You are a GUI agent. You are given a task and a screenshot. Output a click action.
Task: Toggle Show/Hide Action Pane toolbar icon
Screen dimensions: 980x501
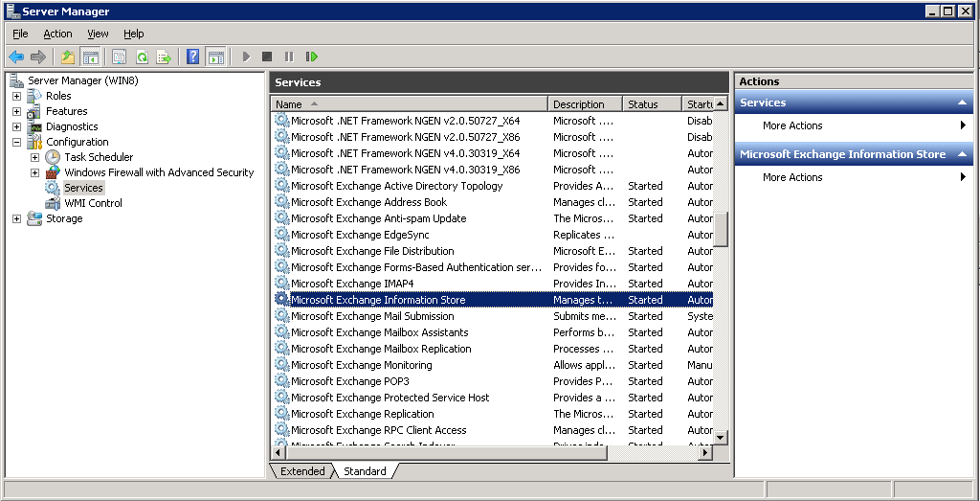point(215,57)
